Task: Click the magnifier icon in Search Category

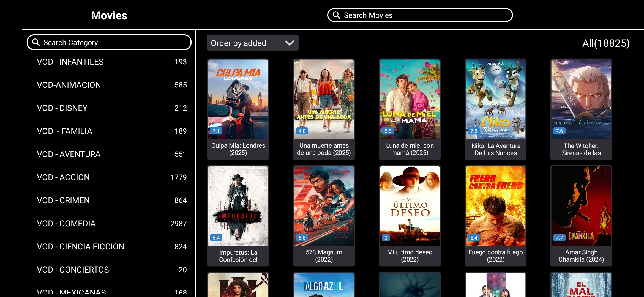Action: (36, 42)
